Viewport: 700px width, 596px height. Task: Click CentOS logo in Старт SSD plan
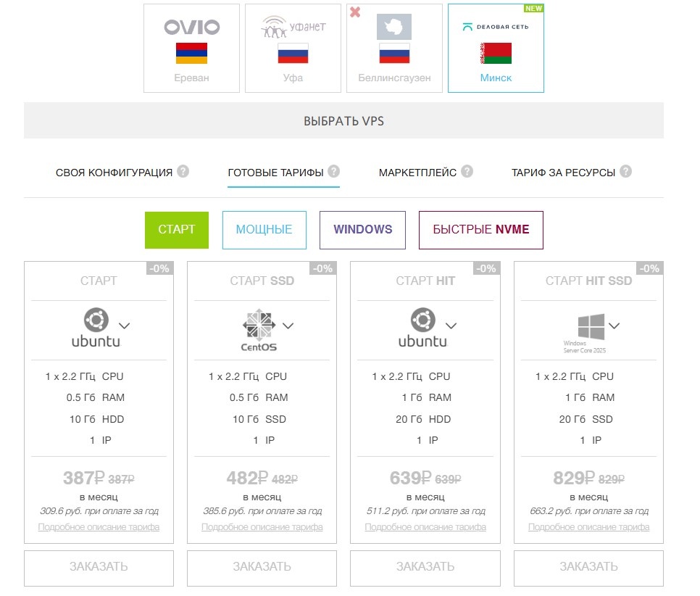point(259,330)
